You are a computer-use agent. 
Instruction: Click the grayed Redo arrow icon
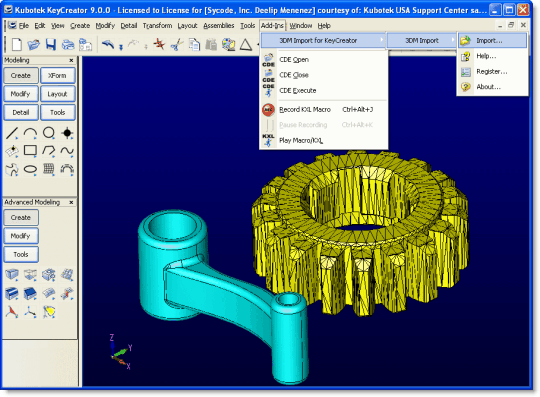[133, 44]
